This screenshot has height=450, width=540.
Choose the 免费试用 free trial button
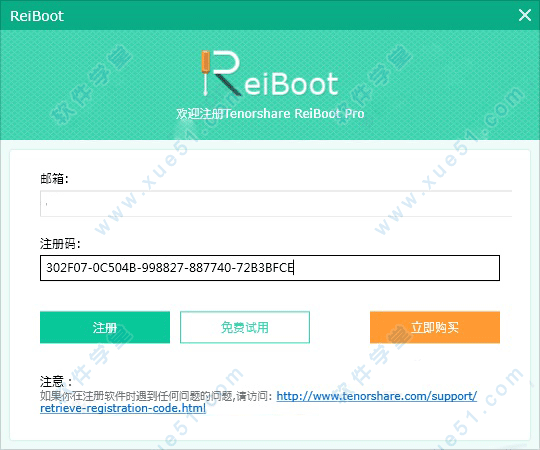coord(245,327)
